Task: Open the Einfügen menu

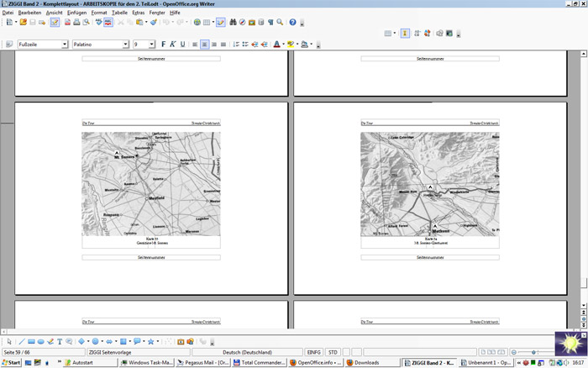Action: pos(76,13)
